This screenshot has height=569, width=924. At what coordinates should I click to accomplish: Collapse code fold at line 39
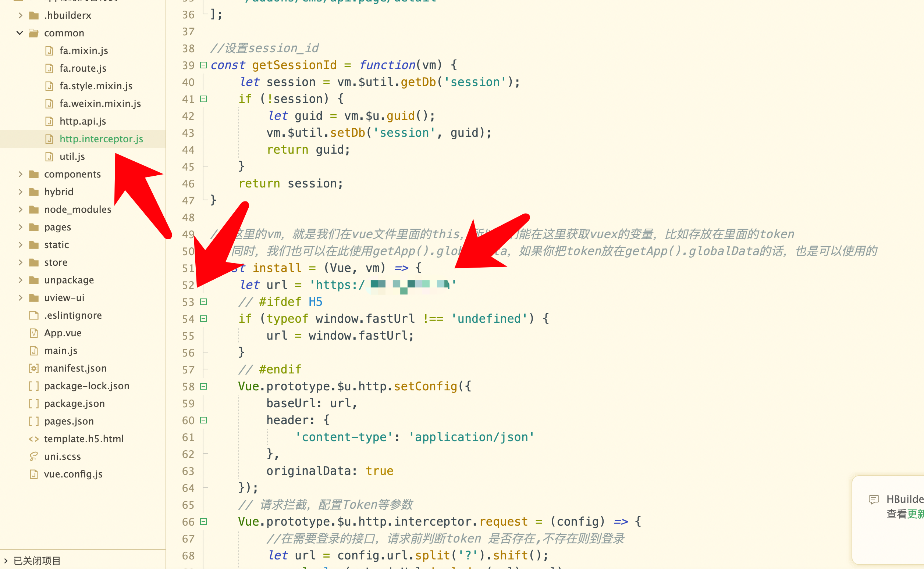click(203, 65)
